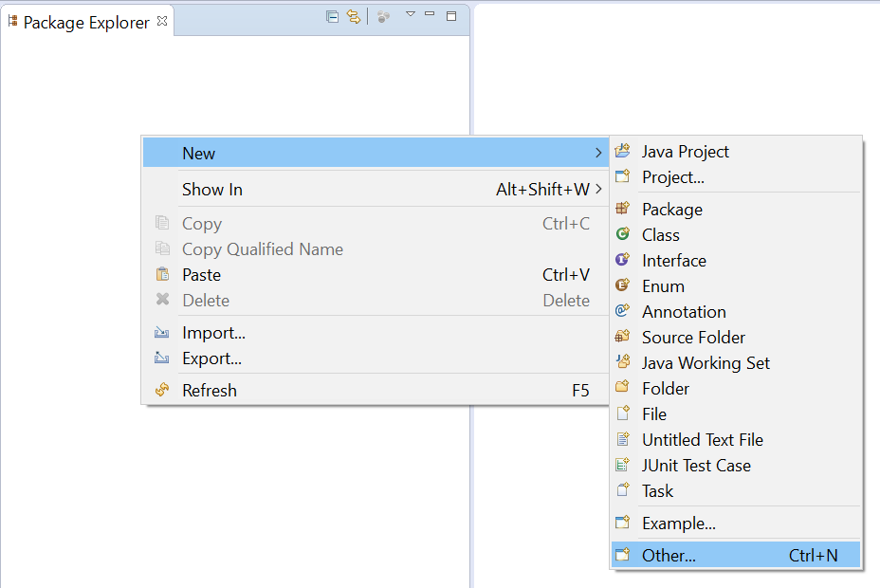Click Export... in the context menu
Image resolution: width=880 pixels, height=588 pixels.
(211, 358)
